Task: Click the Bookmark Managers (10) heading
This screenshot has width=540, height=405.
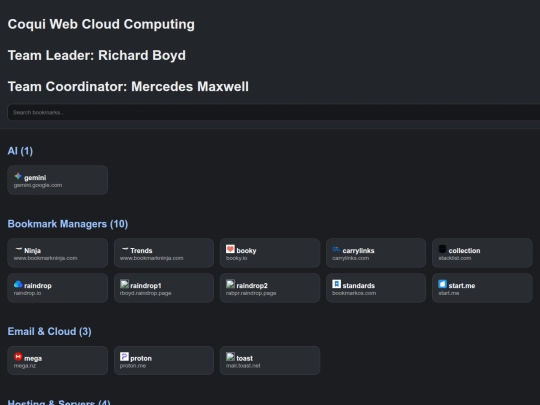Action: click(x=68, y=224)
